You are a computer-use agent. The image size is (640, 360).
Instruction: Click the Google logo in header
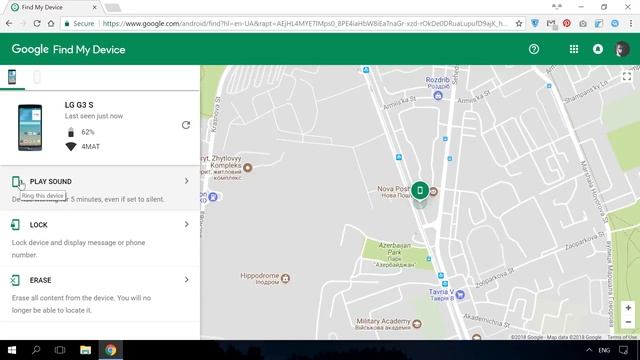(30, 49)
